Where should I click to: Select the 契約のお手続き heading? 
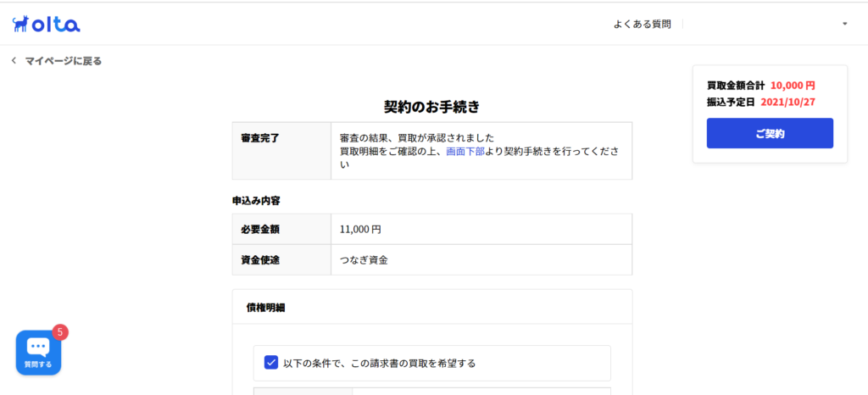click(431, 108)
